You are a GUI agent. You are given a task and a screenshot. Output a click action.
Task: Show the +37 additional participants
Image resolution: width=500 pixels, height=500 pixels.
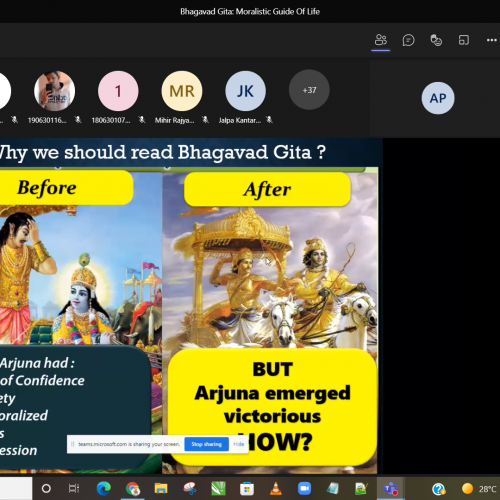[x=309, y=90]
